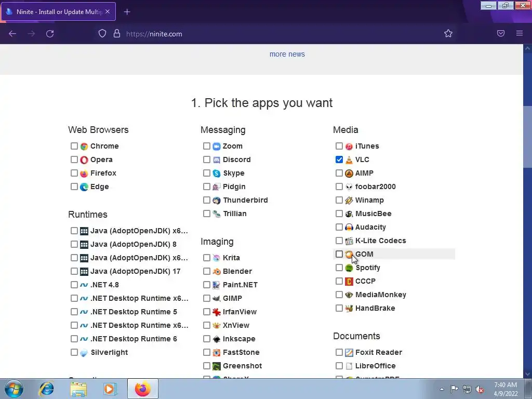Reload the page with refresh icon
This screenshot has height=399, width=532.
(x=50, y=34)
